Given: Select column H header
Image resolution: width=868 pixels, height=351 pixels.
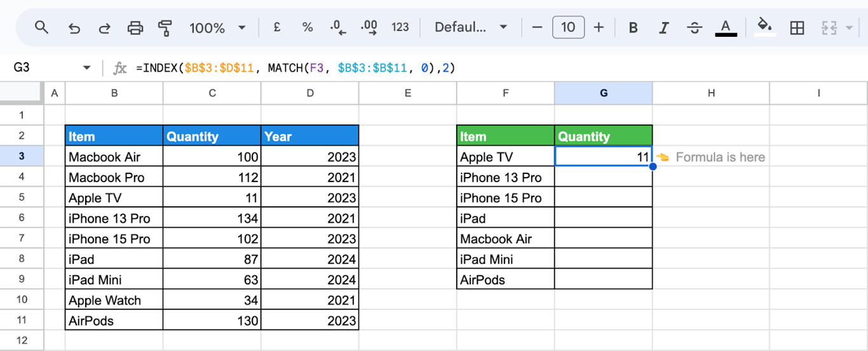Looking at the screenshot, I should pyautogui.click(x=710, y=93).
